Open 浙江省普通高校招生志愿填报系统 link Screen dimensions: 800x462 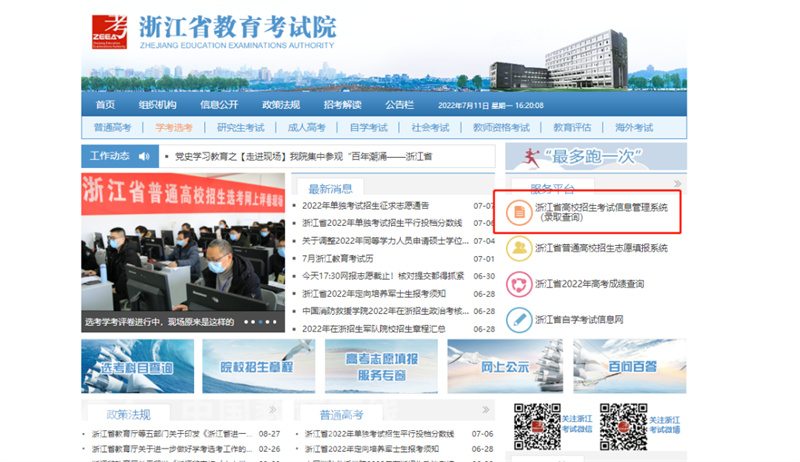point(601,248)
